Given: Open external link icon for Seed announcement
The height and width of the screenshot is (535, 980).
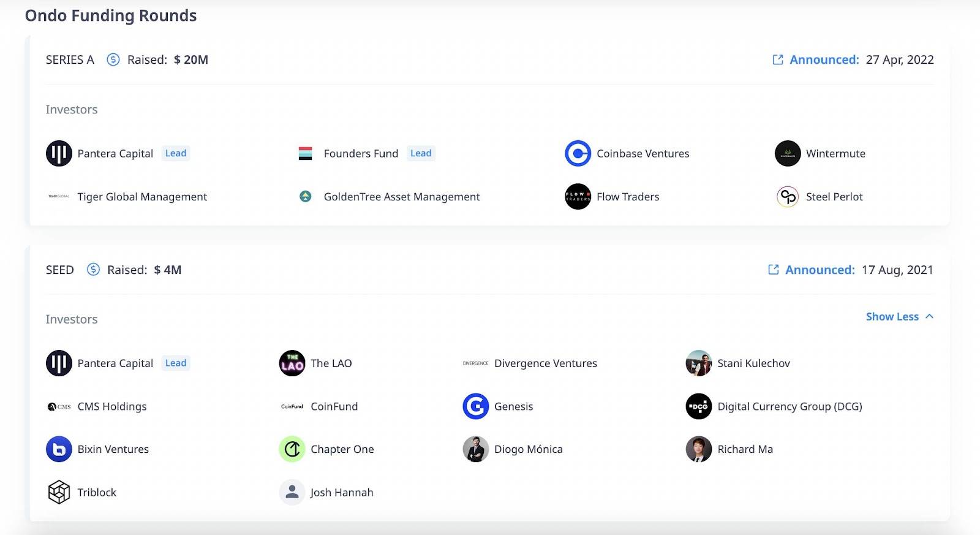Looking at the screenshot, I should coord(774,270).
